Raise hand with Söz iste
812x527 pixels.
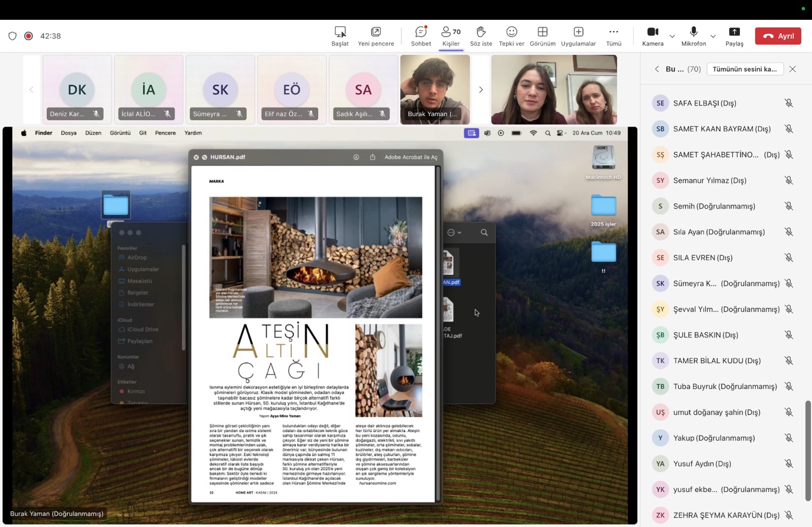pyautogui.click(x=481, y=36)
